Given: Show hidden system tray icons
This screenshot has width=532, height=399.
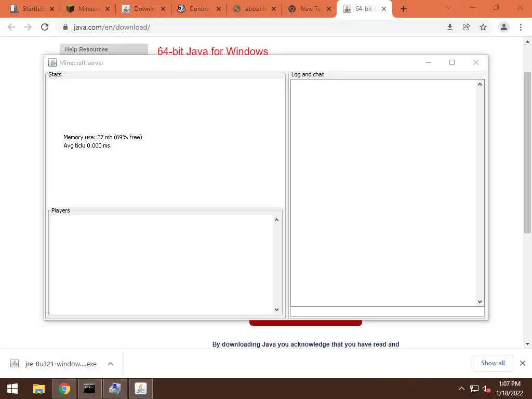Looking at the screenshot, I should [x=461, y=389].
